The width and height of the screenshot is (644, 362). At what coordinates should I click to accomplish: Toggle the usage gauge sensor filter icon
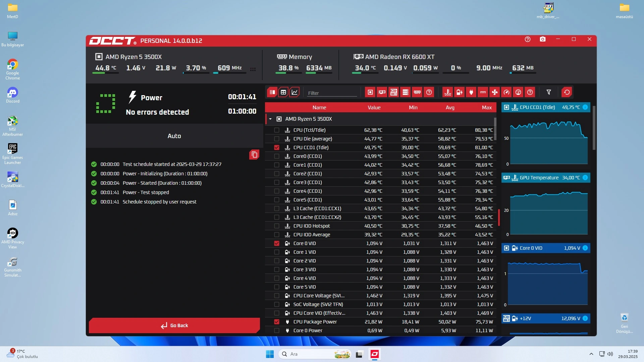[x=518, y=92]
